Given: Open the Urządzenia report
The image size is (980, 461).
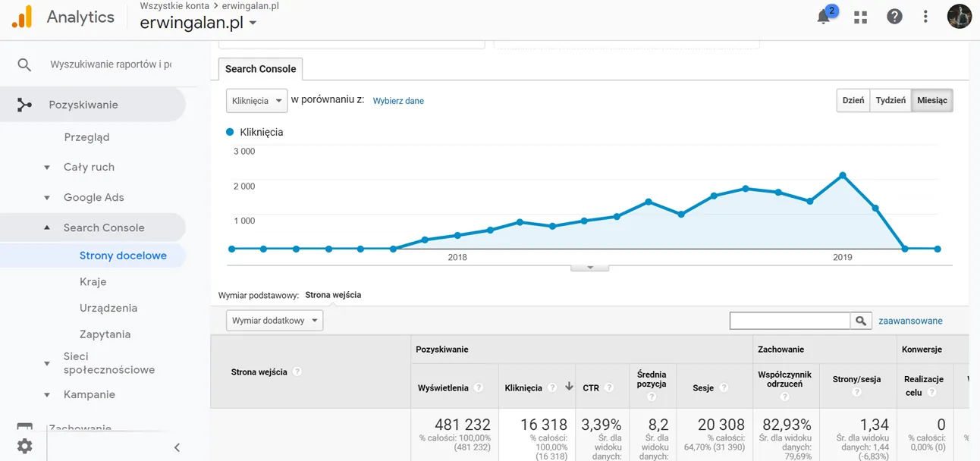Looking at the screenshot, I should [x=108, y=308].
